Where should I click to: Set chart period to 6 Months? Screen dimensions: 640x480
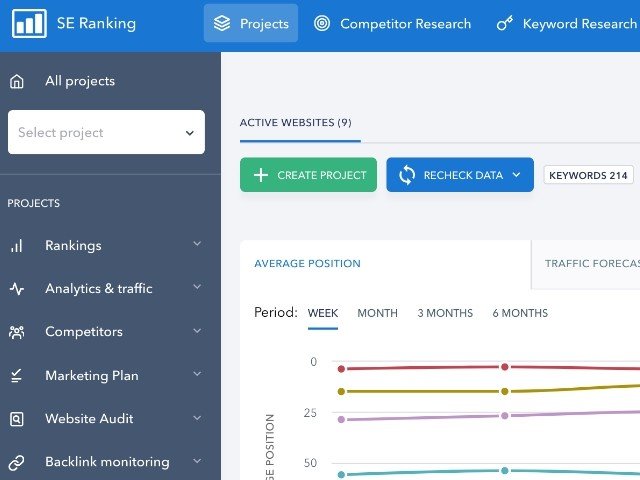click(x=520, y=313)
